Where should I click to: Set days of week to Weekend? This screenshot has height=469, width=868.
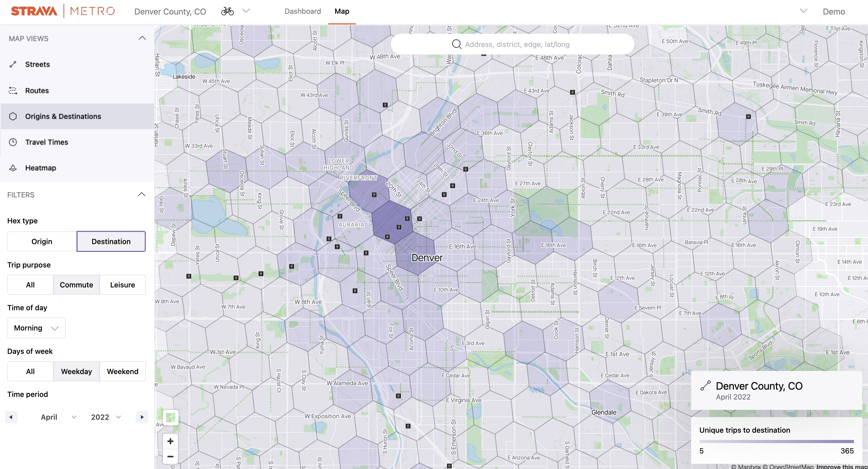[123, 371]
